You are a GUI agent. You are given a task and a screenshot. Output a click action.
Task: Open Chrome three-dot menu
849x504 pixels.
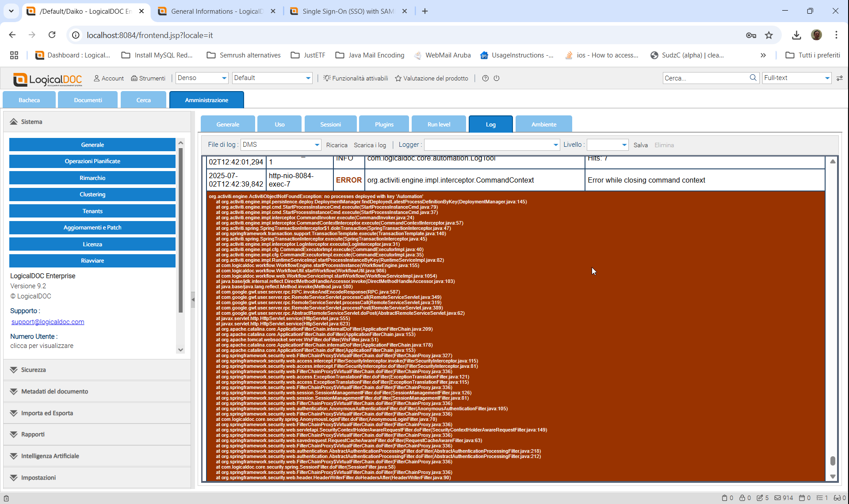[x=836, y=35]
